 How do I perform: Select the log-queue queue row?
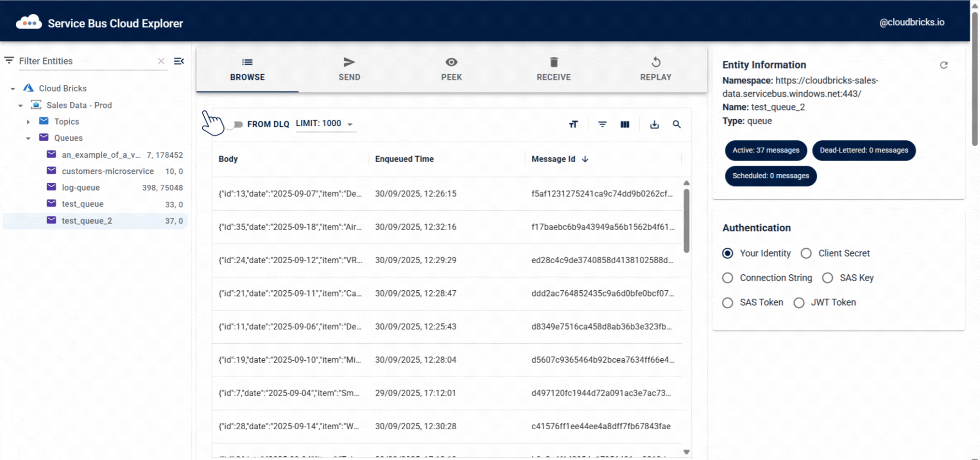click(x=95, y=188)
